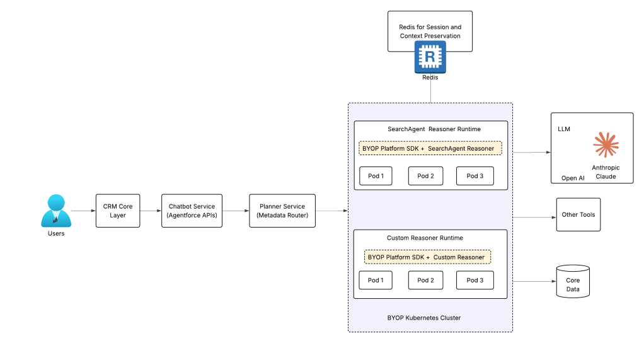This screenshot has height=343, width=644.
Task: Select the BYOP Platform SDK + SearchAgent Reasoner box
Action: [x=430, y=148]
